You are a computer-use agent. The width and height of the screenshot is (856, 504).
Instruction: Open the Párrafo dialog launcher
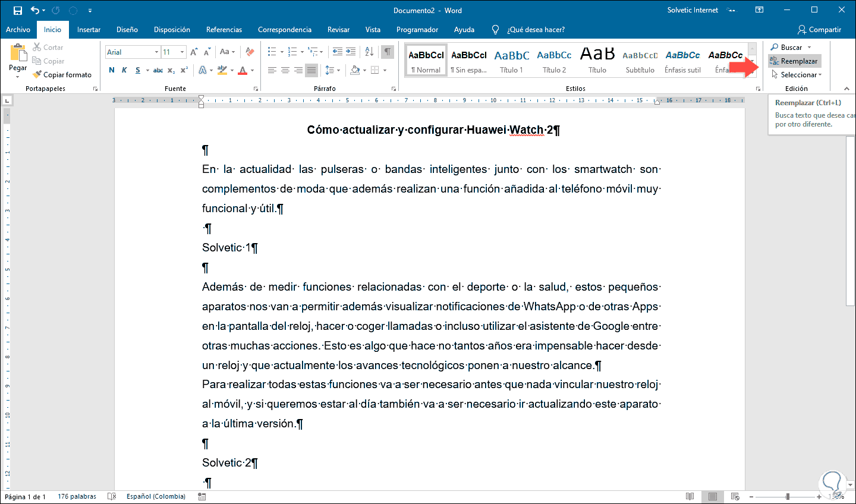(x=394, y=89)
